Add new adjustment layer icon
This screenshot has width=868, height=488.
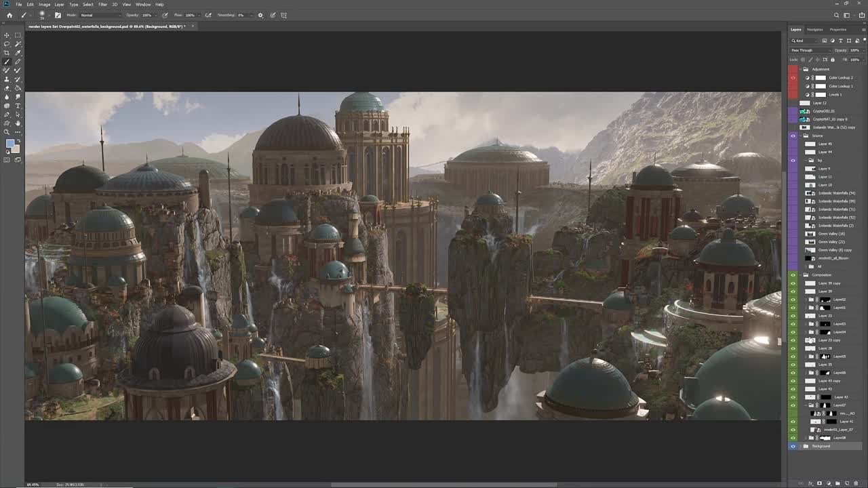829,483
